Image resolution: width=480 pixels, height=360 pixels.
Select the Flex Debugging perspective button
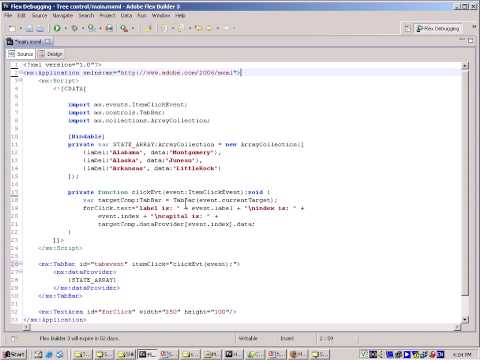[x=438, y=29]
